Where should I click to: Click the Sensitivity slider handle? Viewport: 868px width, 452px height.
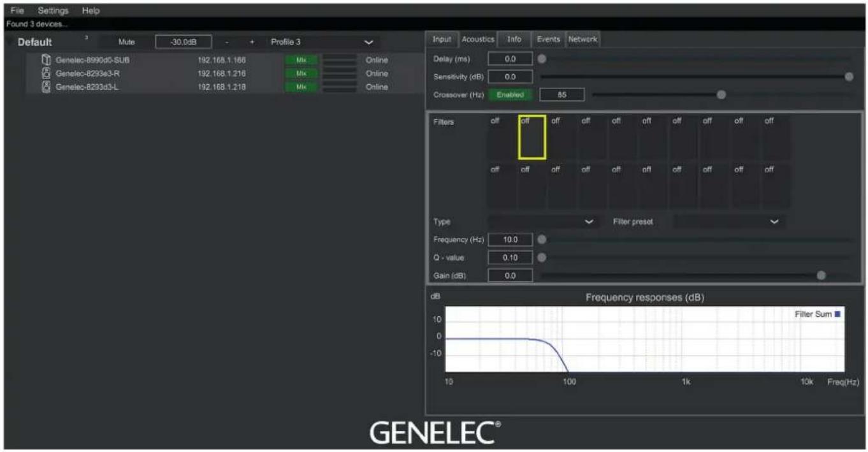pos(849,77)
